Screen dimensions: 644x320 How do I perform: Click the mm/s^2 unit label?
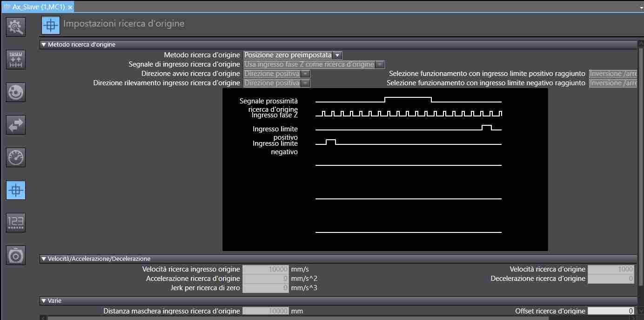[304, 279]
